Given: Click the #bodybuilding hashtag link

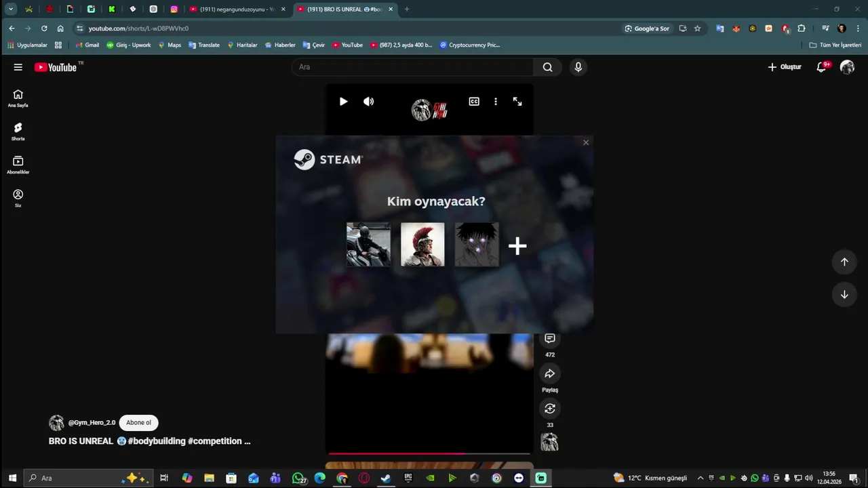Looking at the screenshot, I should [157, 441].
